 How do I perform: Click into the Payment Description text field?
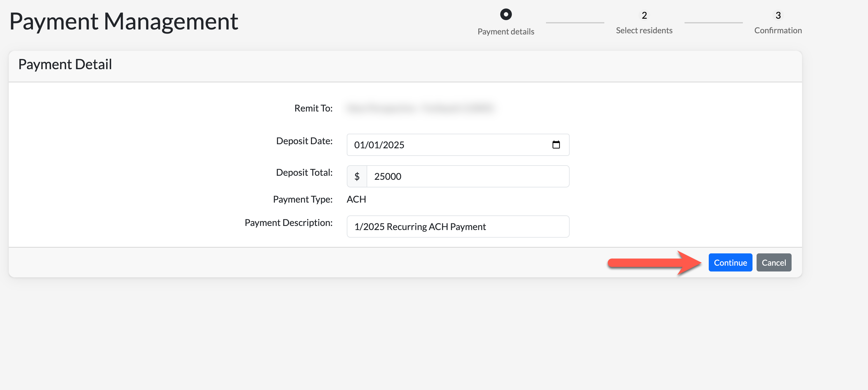click(x=458, y=227)
